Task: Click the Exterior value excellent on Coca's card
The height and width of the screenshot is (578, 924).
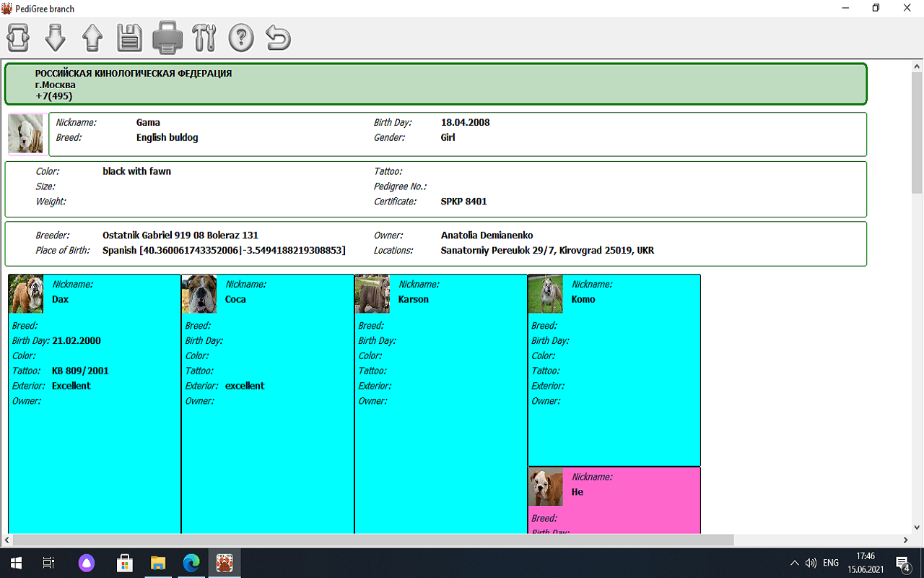Action: 245,386
